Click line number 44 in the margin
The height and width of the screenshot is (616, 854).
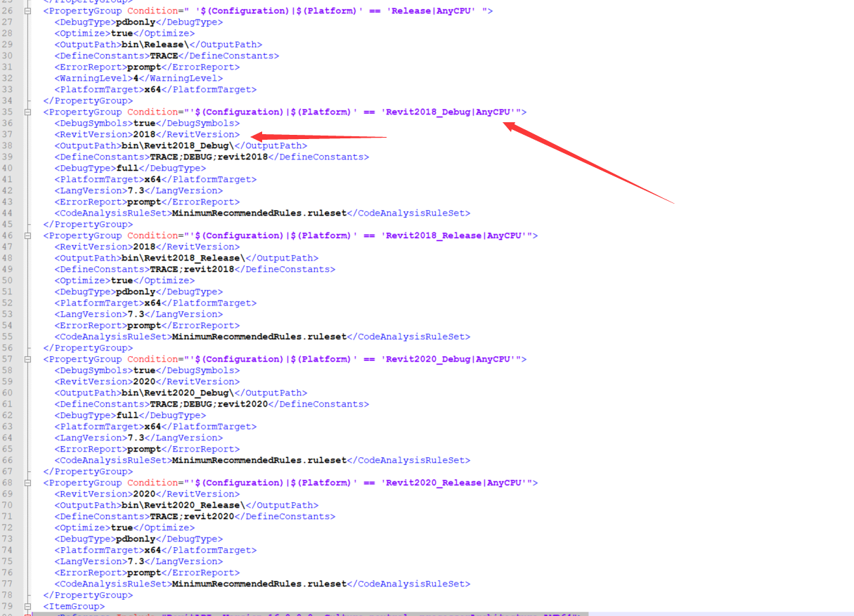[x=7, y=214]
